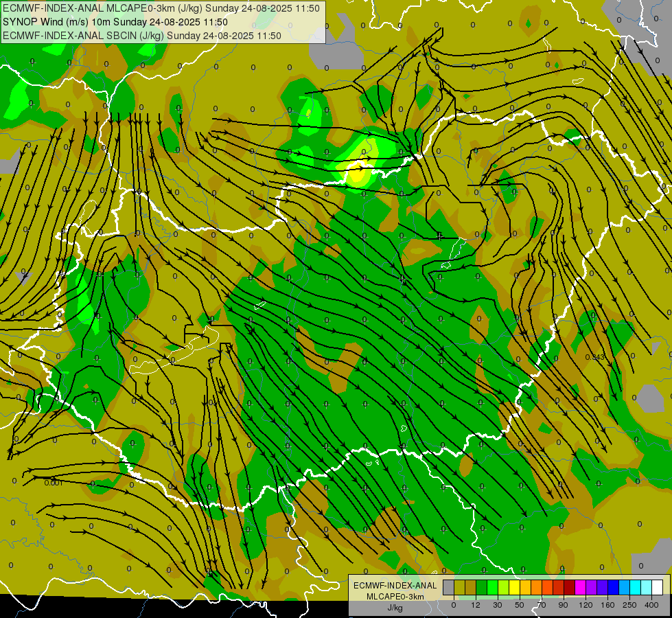Click the legend tick value 250

click(x=629, y=605)
